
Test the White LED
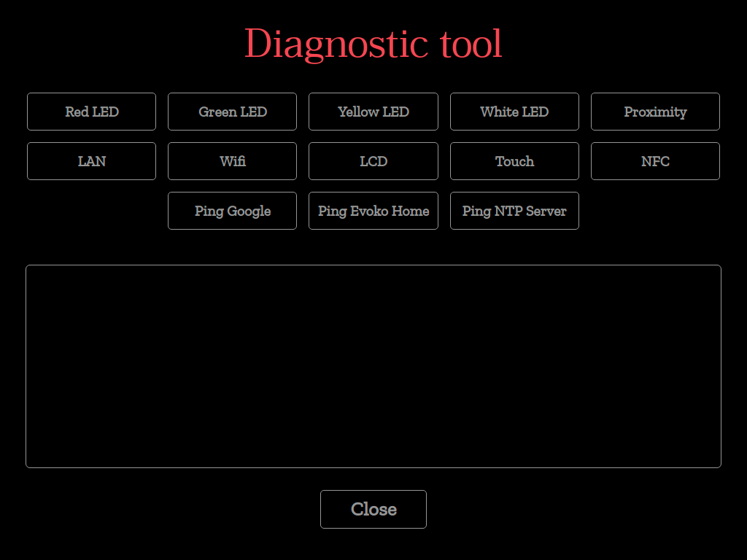(x=514, y=112)
